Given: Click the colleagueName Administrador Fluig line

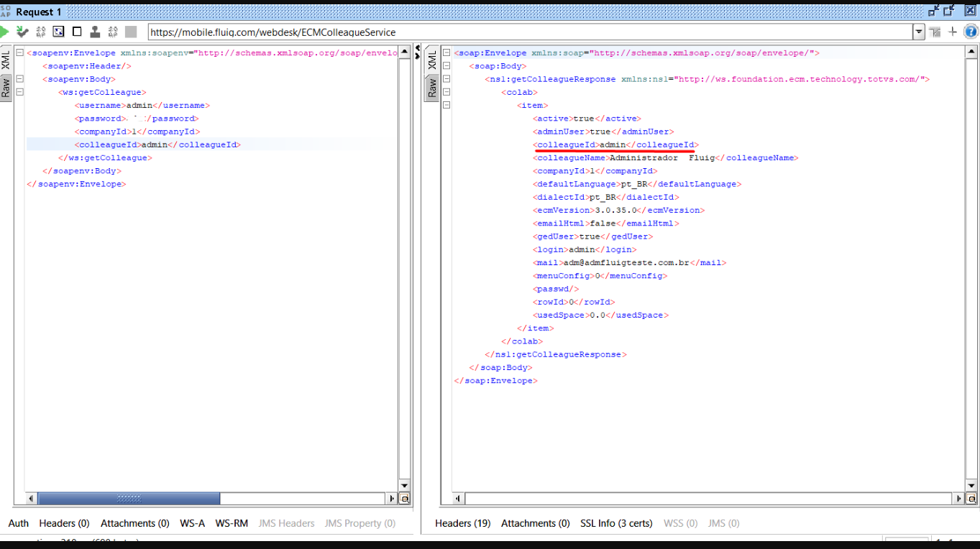Looking at the screenshot, I should (666, 158).
